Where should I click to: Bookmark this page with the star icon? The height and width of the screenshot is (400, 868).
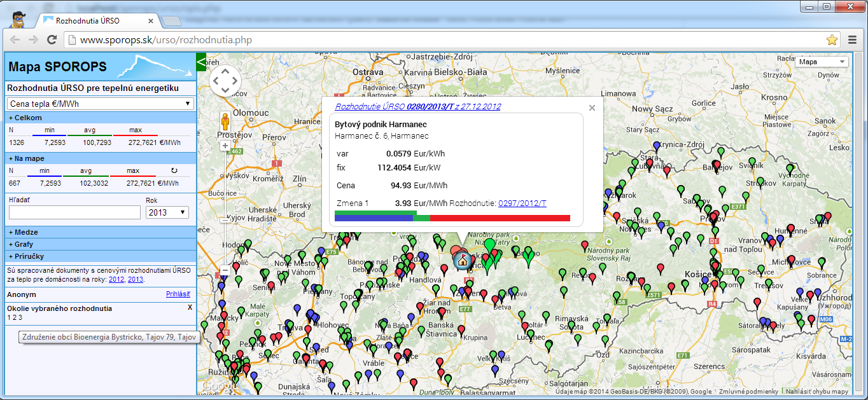[832, 40]
